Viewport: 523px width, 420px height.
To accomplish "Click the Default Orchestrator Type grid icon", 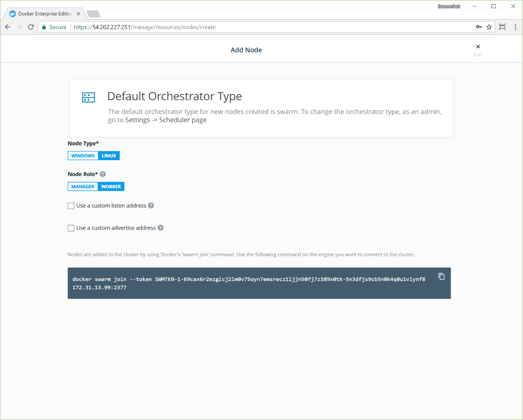I will (x=88, y=97).
